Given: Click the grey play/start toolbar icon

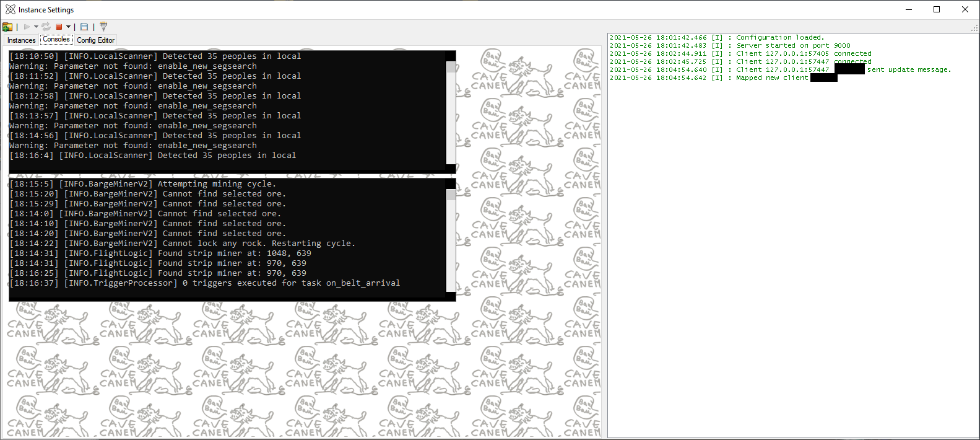Looking at the screenshot, I should click(x=27, y=27).
